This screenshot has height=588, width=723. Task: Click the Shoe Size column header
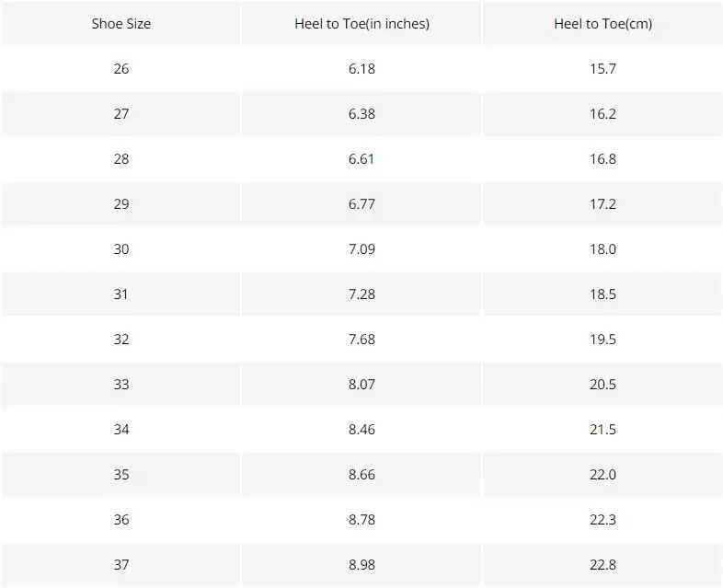120,24
